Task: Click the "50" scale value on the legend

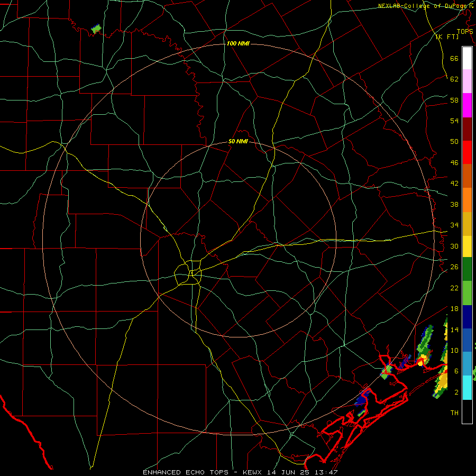Action: point(454,142)
